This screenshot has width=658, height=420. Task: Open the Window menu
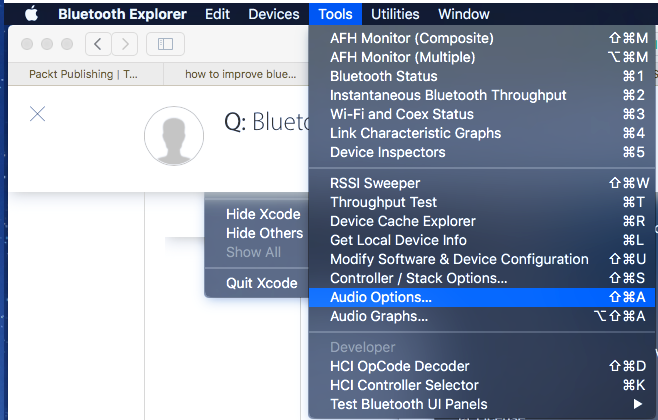[464, 14]
